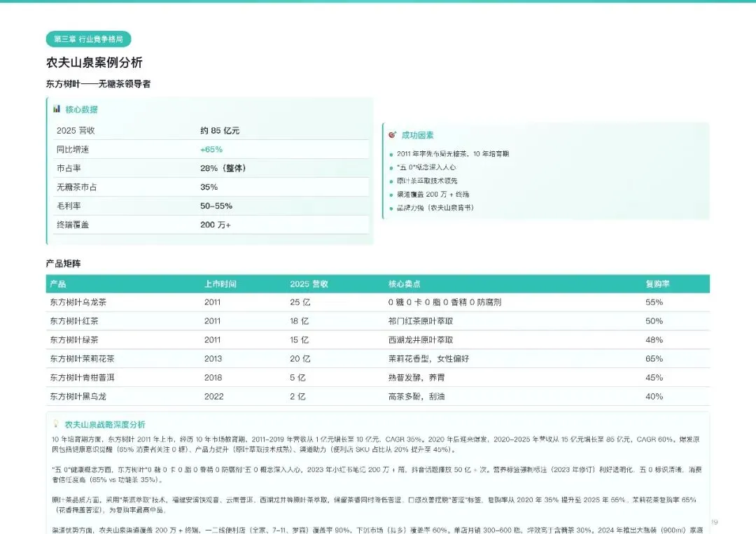The image size is (756, 534).
Task: Select the subtitle 东方树叶——无糖茶领导者
Action: 99,84
